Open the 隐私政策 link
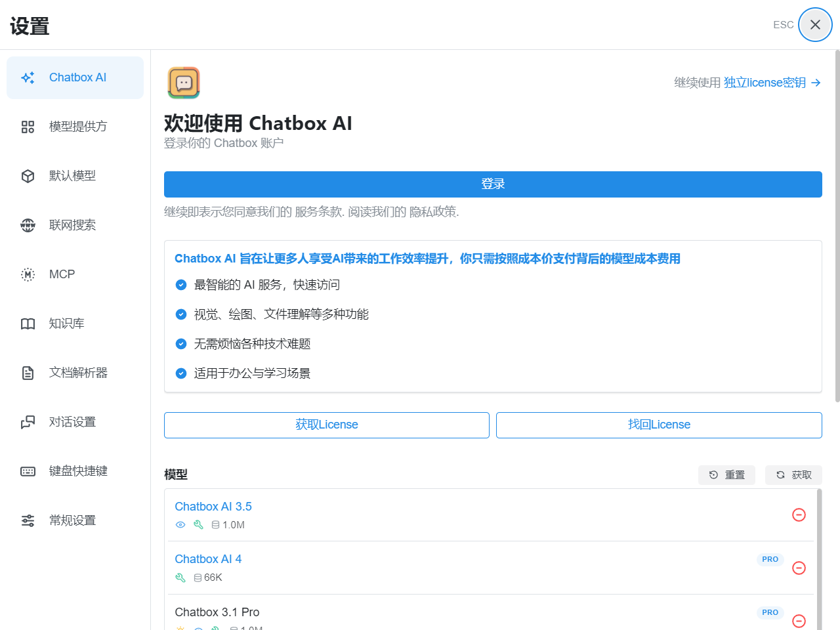 [x=432, y=212]
